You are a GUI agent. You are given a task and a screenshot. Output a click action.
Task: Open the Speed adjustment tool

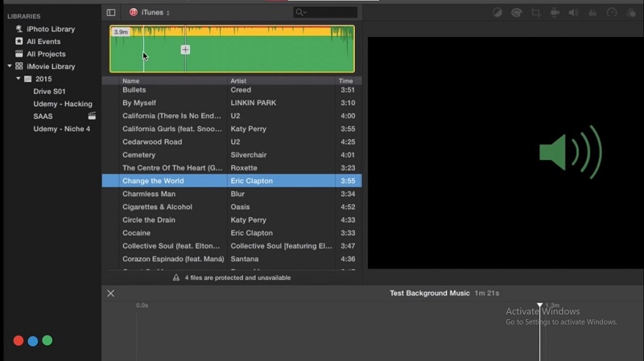coord(612,13)
